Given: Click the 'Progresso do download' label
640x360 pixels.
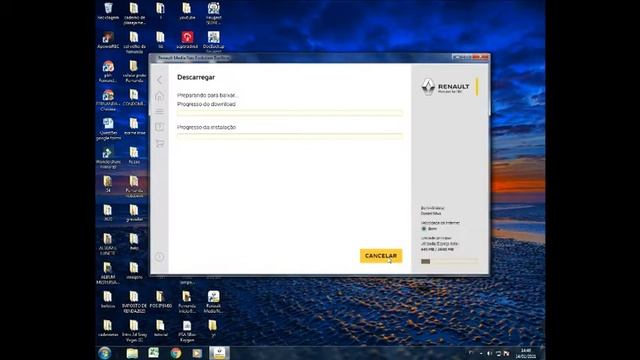Looking at the screenshot, I should 206,104.
